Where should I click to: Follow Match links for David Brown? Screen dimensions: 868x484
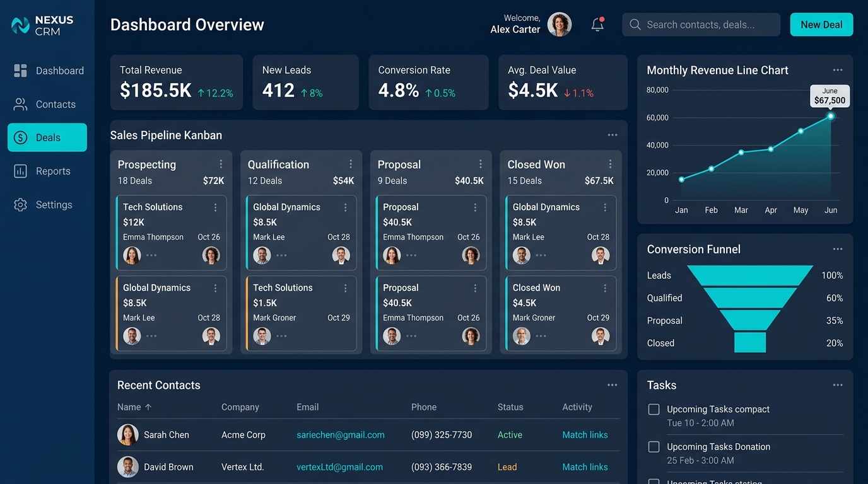pyautogui.click(x=585, y=467)
